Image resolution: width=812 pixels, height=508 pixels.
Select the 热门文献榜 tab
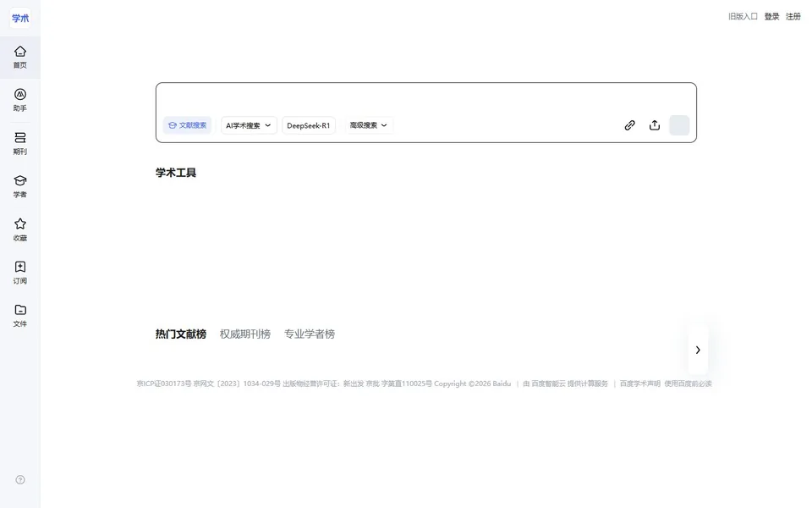pyautogui.click(x=181, y=334)
